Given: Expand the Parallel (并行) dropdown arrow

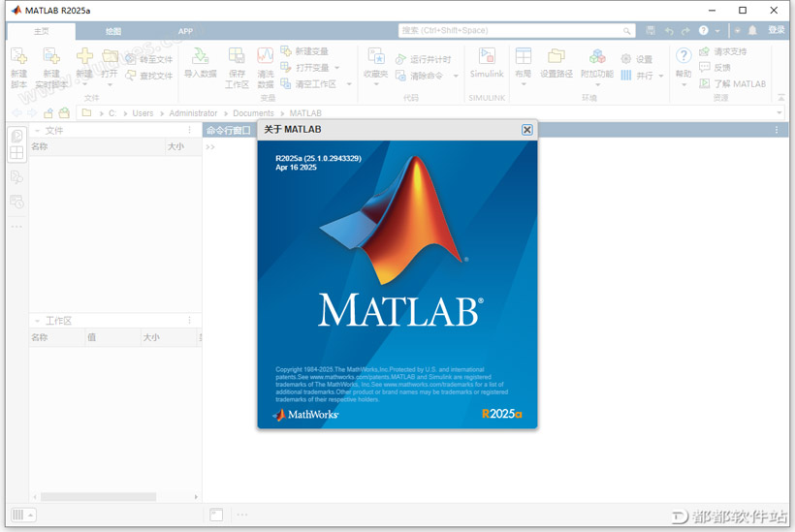Looking at the screenshot, I should pyautogui.click(x=661, y=76).
